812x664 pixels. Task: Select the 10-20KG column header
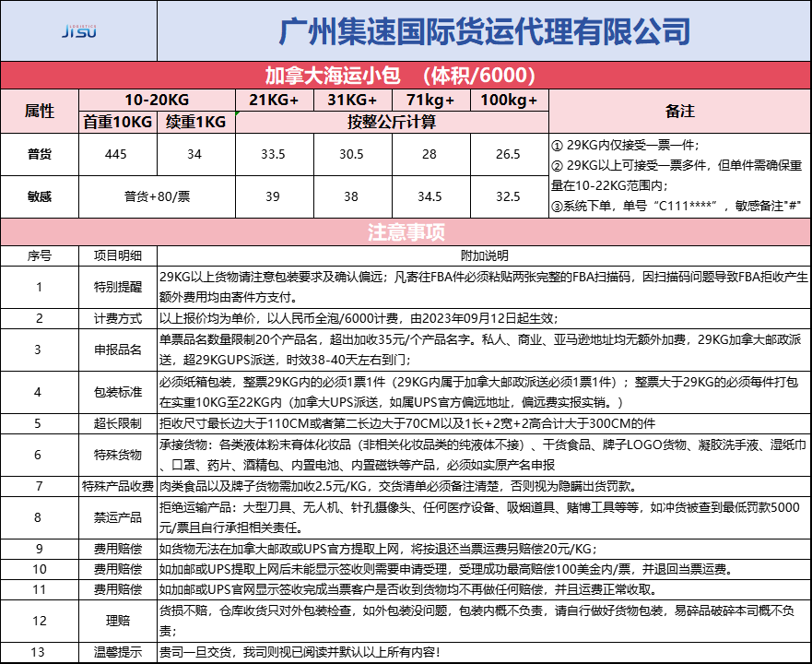click(157, 100)
